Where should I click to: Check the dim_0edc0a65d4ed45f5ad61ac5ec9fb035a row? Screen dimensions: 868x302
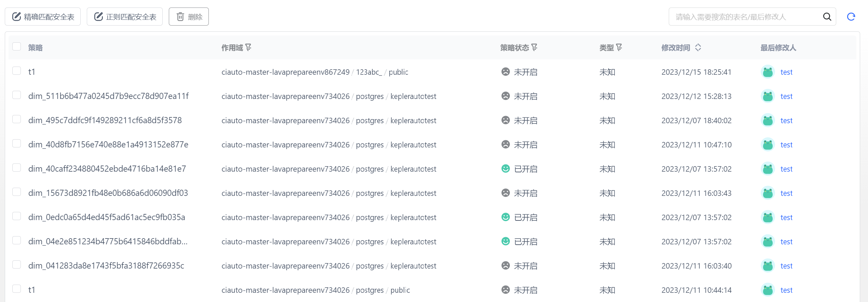point(17,216)
